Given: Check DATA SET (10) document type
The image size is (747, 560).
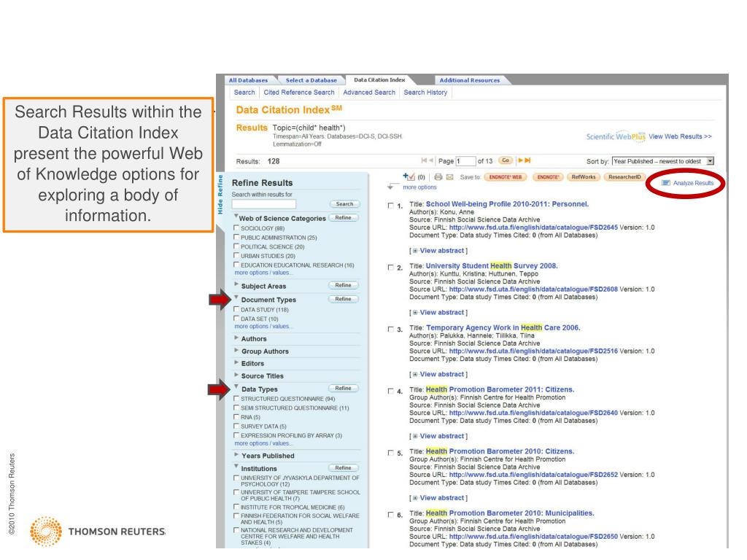Looking at the screenshot, I should click(236, 318).
